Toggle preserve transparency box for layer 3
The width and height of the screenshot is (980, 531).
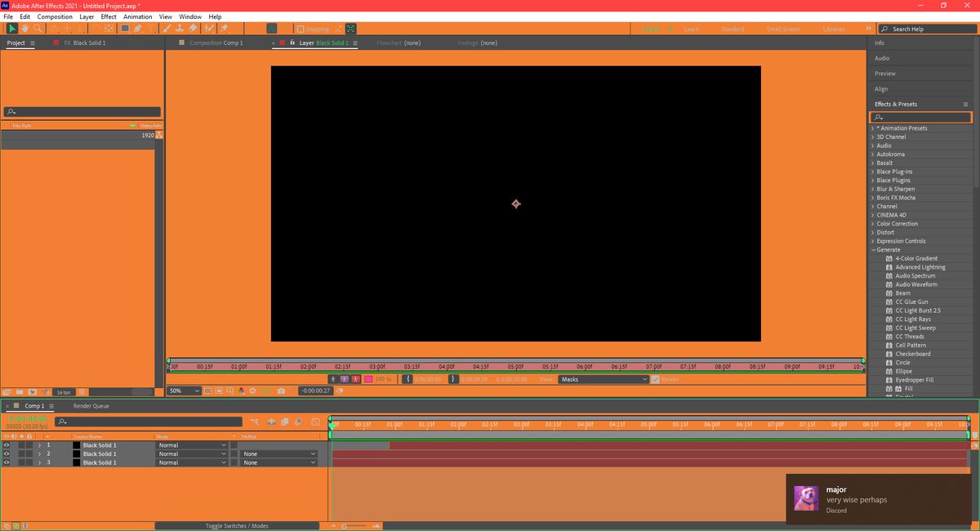click(234, 462)
